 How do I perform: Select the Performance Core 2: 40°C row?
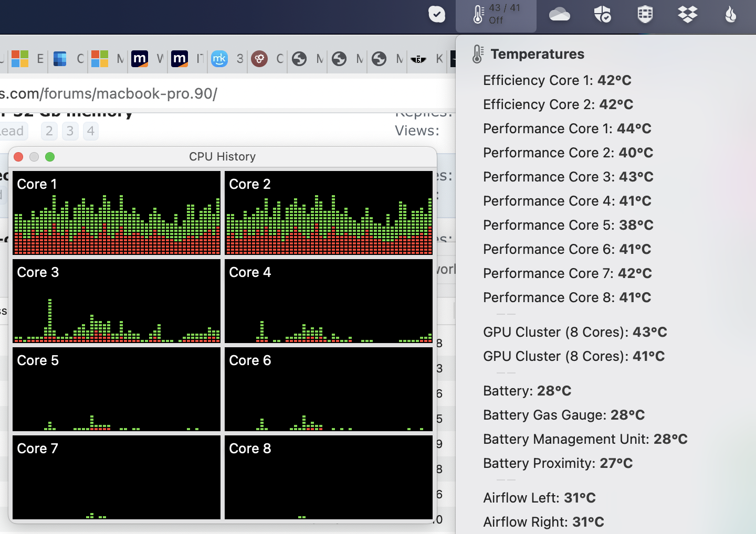[x=606, y=153]
